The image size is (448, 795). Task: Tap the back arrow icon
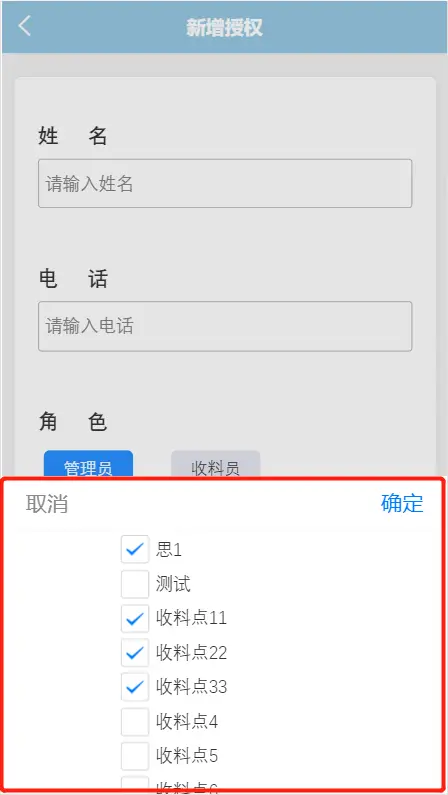pos(24,26)
